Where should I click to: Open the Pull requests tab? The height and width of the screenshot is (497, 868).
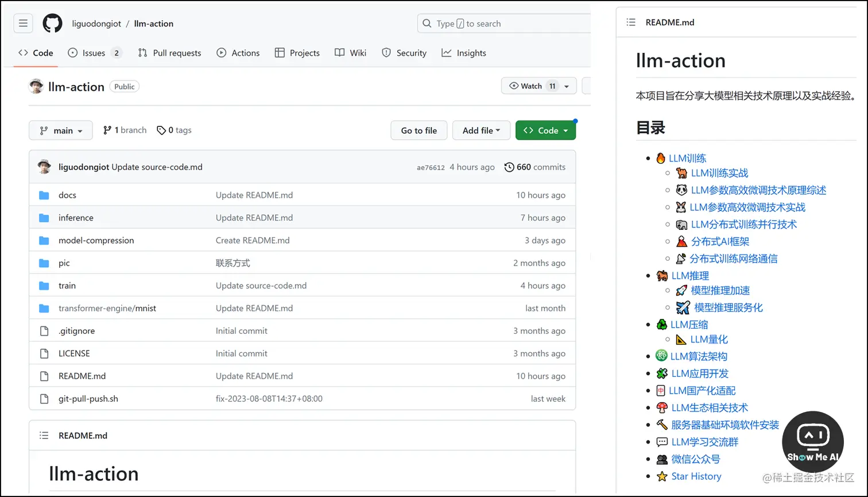(169, 53)
